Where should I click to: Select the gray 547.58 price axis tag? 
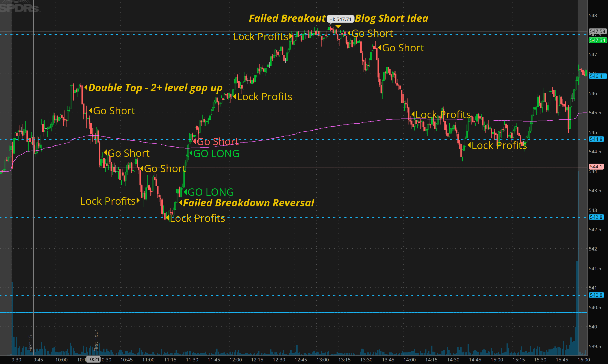pyautogui.click(x=598, y=31)
